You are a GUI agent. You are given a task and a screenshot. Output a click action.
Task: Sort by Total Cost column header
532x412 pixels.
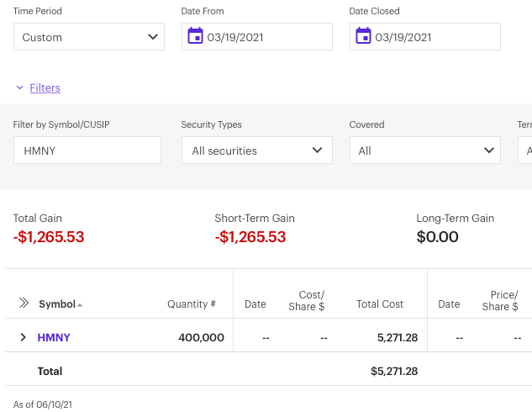[x=380, y=304]
